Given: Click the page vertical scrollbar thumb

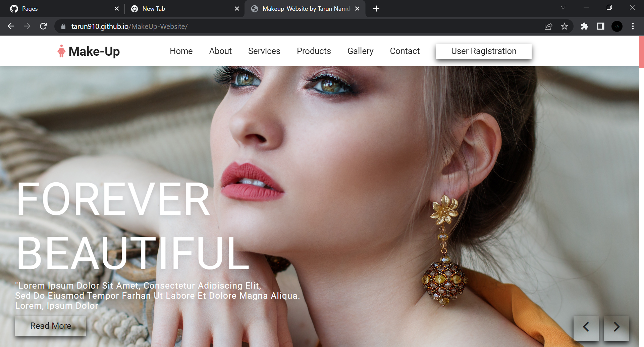Looking at the screenshot, I should click(x=641, y=52).
